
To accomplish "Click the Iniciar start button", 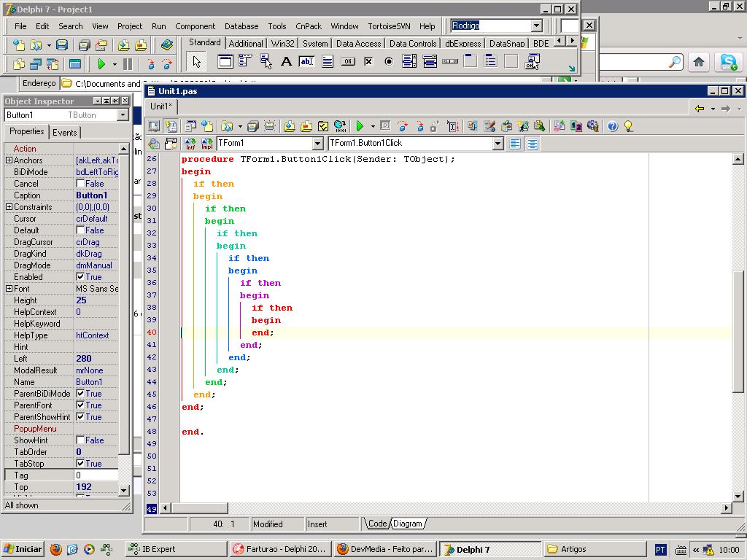I will pyautogui.click(x=23, y=549).
